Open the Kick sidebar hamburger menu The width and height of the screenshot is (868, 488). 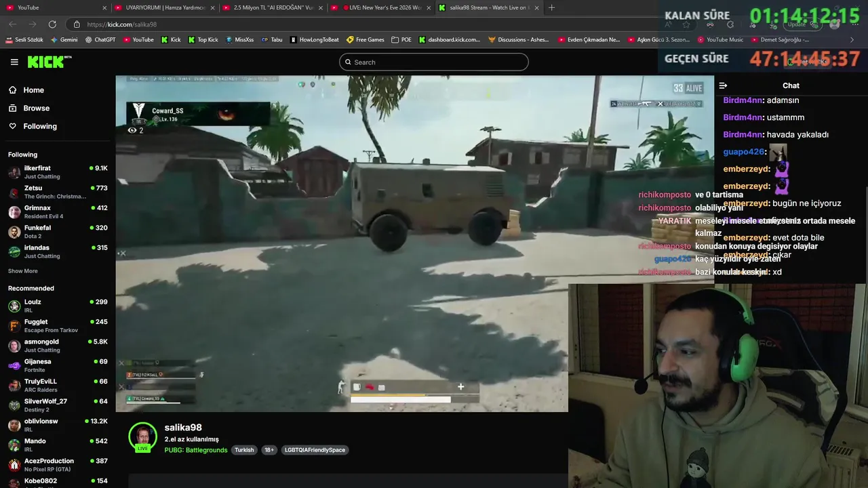[14, 62]
